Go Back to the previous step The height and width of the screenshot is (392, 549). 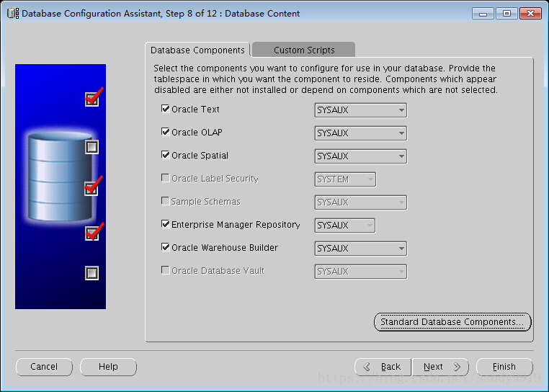pos(383,367)
